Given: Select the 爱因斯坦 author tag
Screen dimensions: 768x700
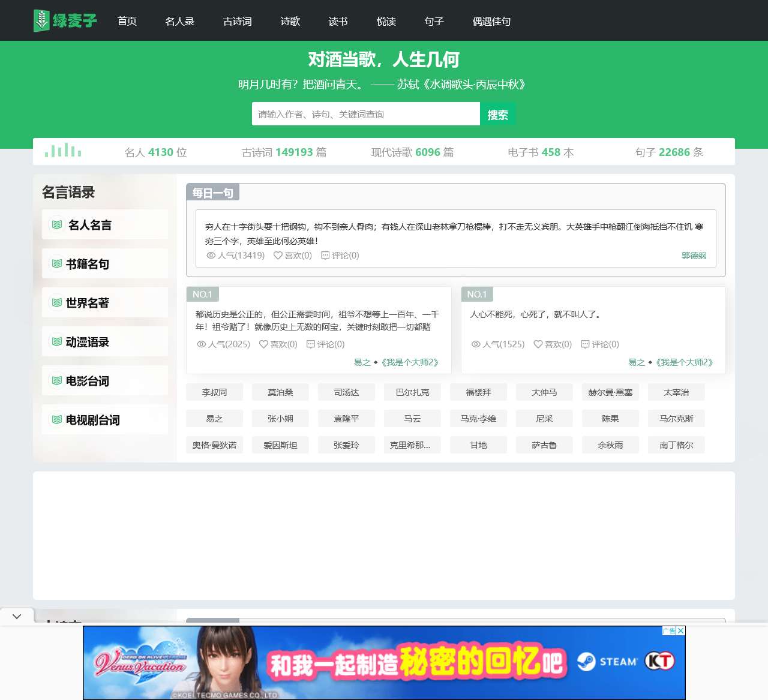Looking at the screenshot, I should tap(280, 445).
